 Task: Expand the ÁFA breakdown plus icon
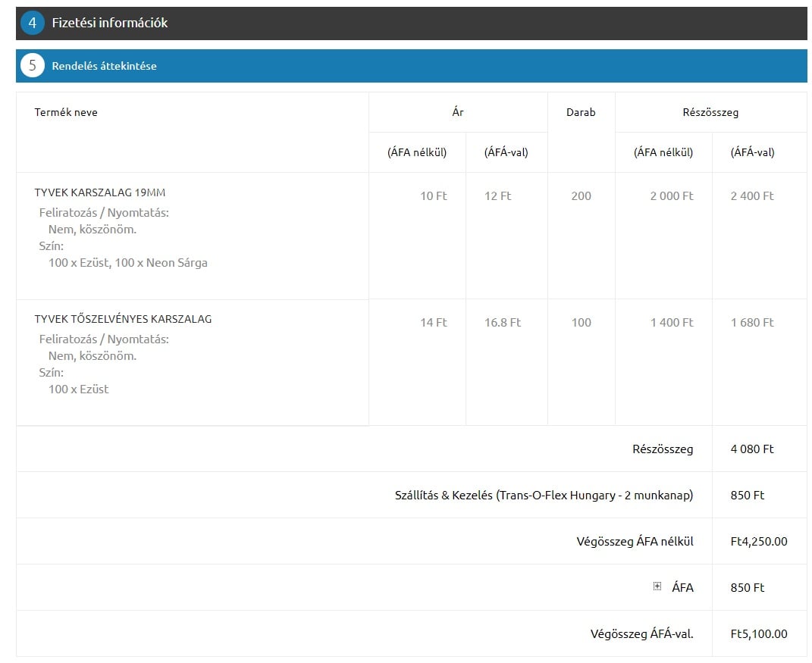[657, 586]
